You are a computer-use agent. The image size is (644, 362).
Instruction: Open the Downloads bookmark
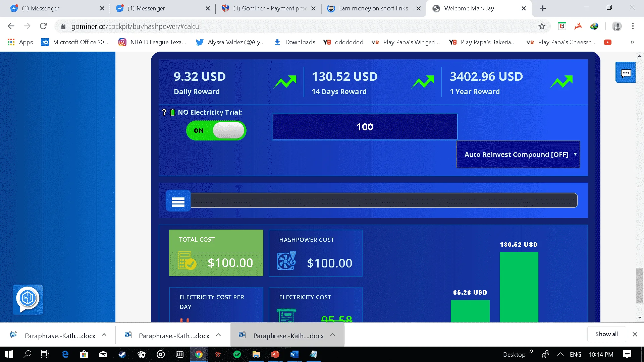[295, 42]
